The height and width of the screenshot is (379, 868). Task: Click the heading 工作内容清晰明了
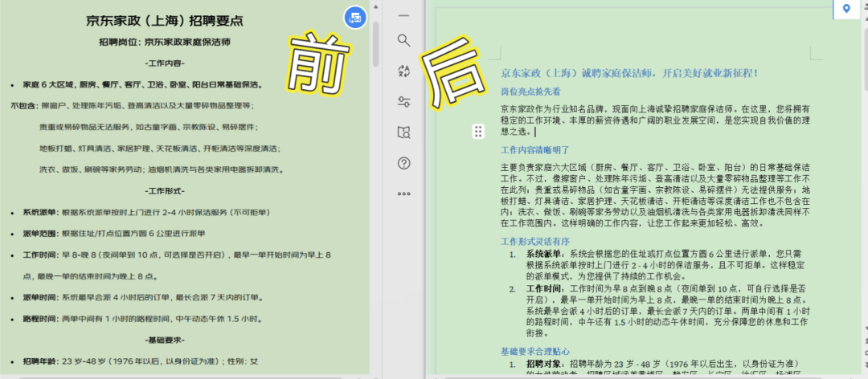click(x=534, y=149)
